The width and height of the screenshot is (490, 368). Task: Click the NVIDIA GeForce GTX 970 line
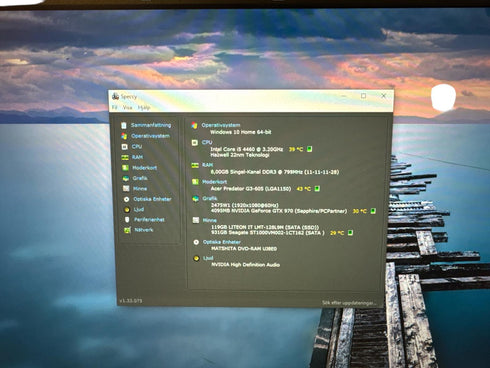pos(279,211)
